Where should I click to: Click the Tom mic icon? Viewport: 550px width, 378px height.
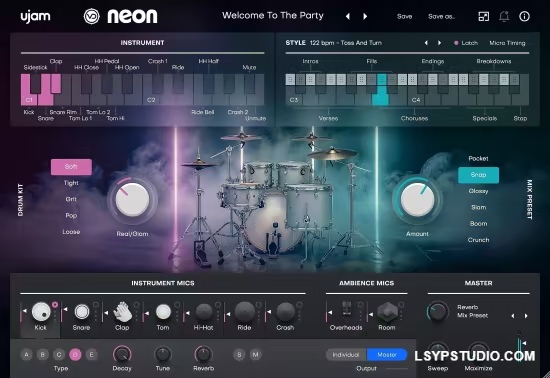pyautogui.click(x=163, y=311)
